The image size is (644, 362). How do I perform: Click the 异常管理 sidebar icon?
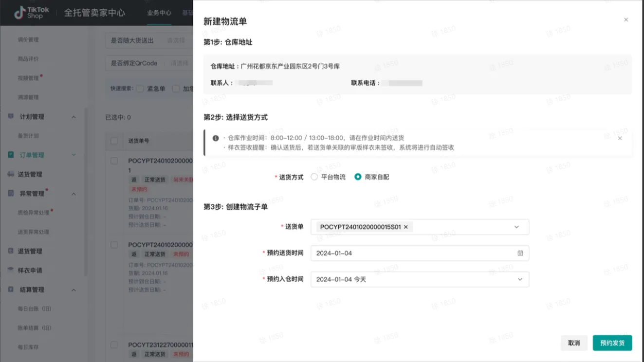(11, 194)
